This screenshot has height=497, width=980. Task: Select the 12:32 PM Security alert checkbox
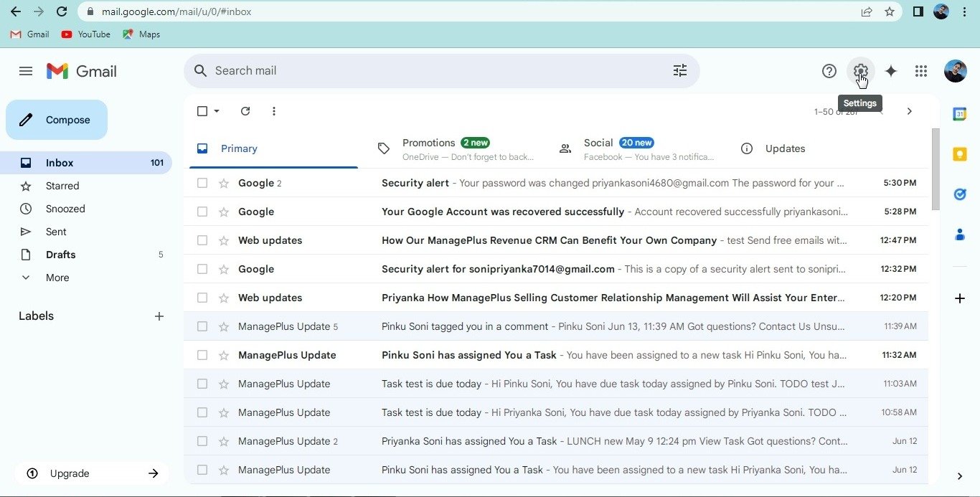point(202,269)
